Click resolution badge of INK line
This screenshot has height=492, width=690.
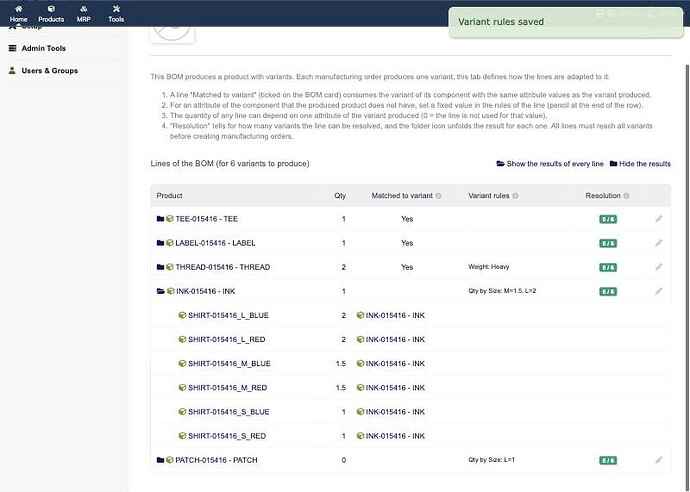[x=608, y=292]
